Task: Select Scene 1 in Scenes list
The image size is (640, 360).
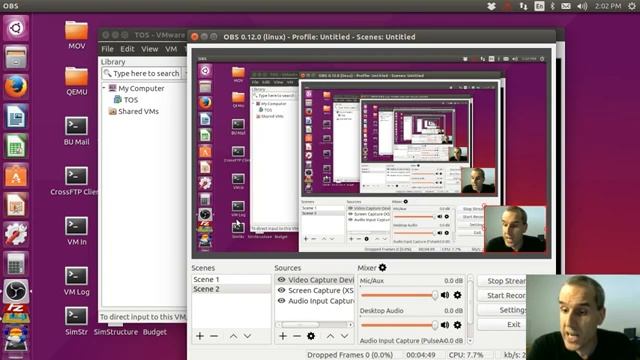Action: pos(231,279)
